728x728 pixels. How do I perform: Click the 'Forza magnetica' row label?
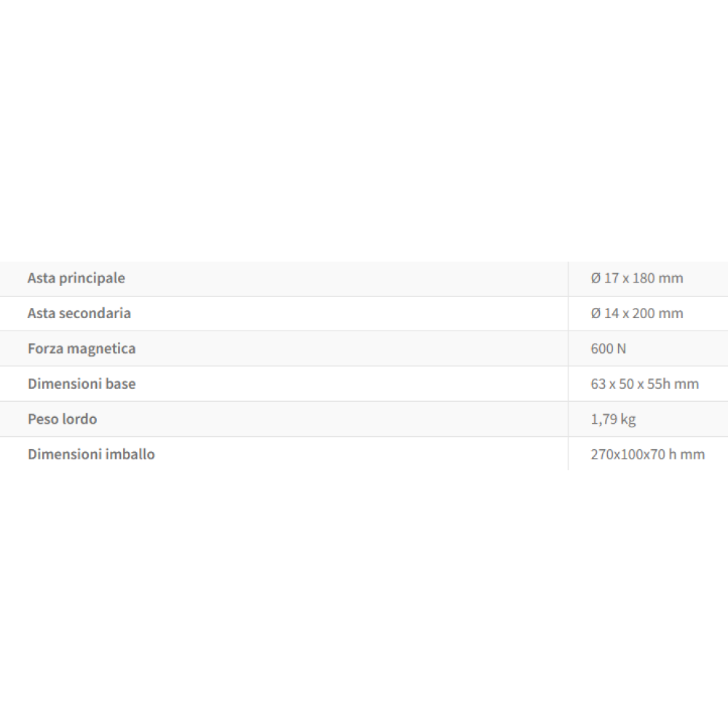click(82, 349)
